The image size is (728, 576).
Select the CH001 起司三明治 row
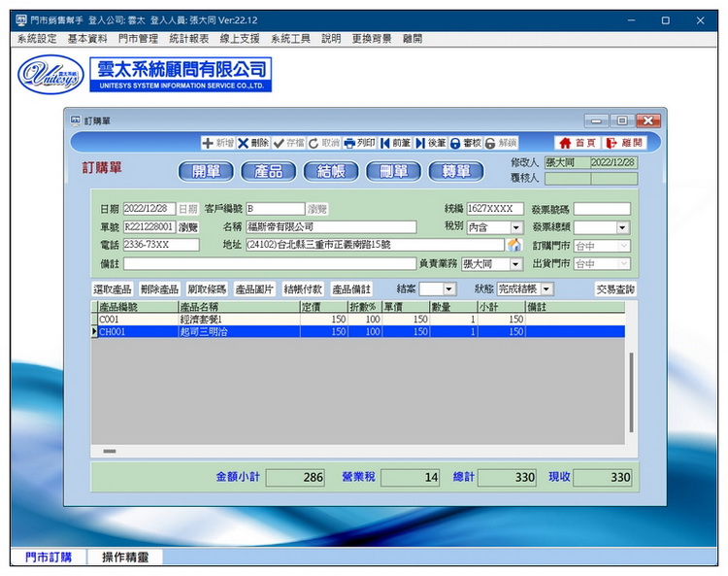click(x=357, y=331)
